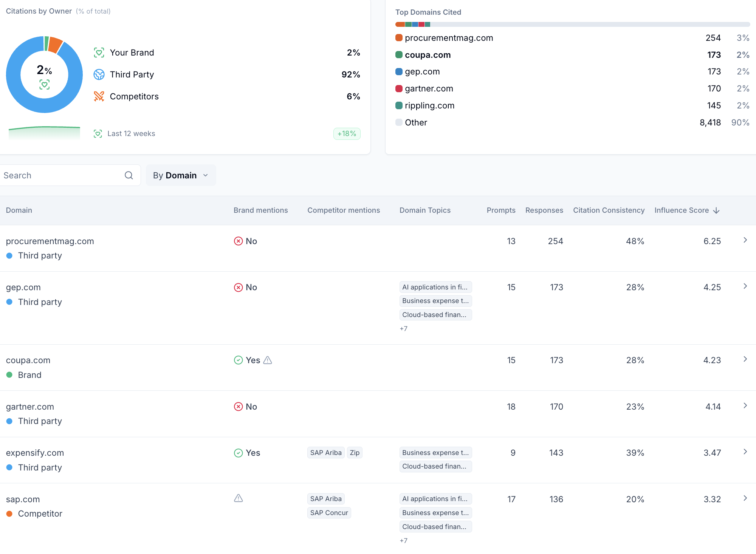This screenshot has height=554, width=756.
Task: Click warning triangle beside coupa.com Yes
Action: click(x=268, y=360)
